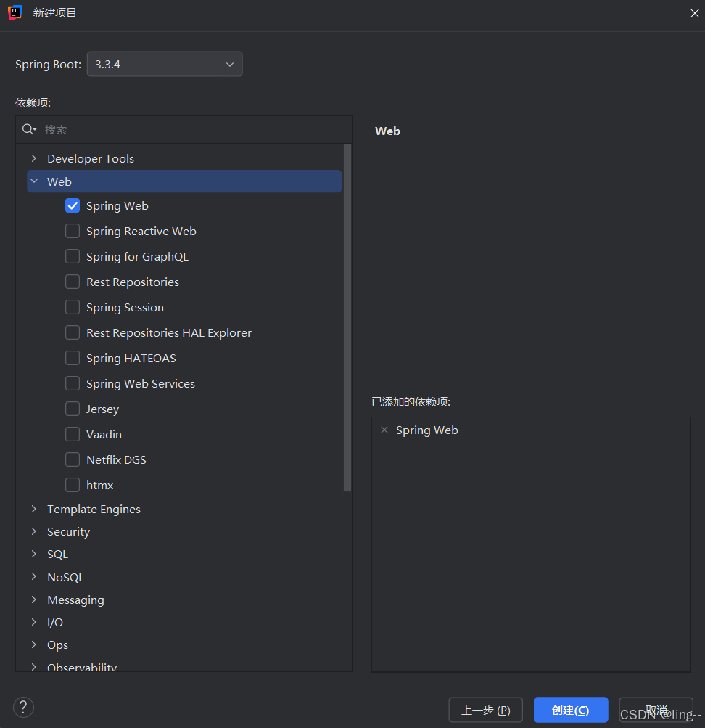Check the Spring for GraphQL box
The image size is (705, 728).
pos(73,256)
